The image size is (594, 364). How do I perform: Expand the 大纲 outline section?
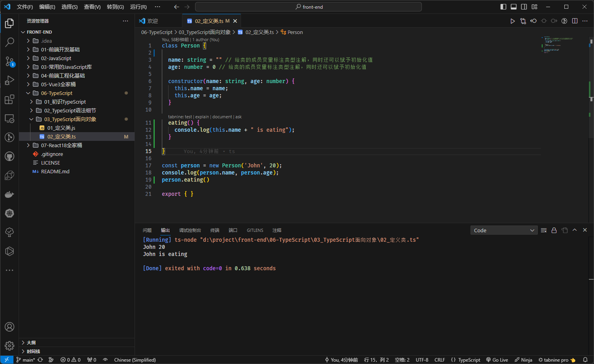31,343
